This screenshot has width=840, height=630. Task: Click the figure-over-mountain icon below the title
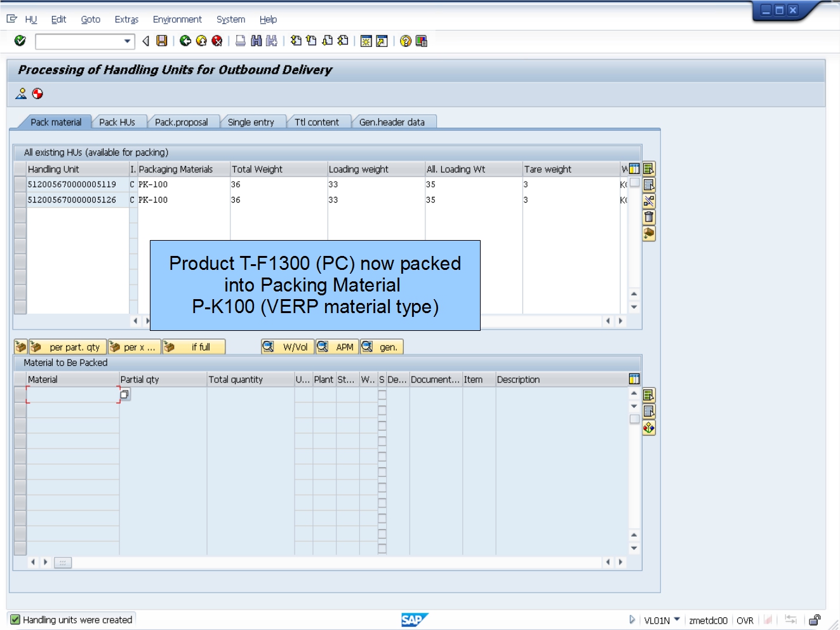pos(21,94)
